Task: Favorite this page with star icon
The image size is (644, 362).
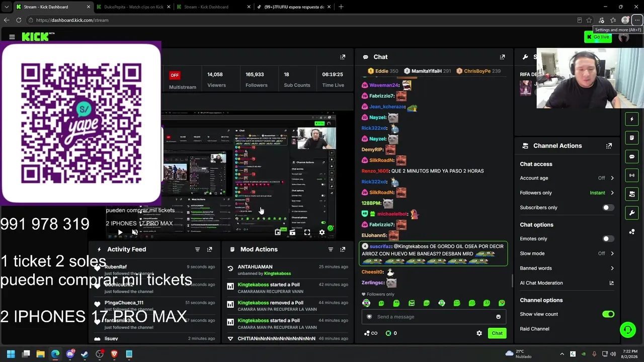Action: pos(589,20)
